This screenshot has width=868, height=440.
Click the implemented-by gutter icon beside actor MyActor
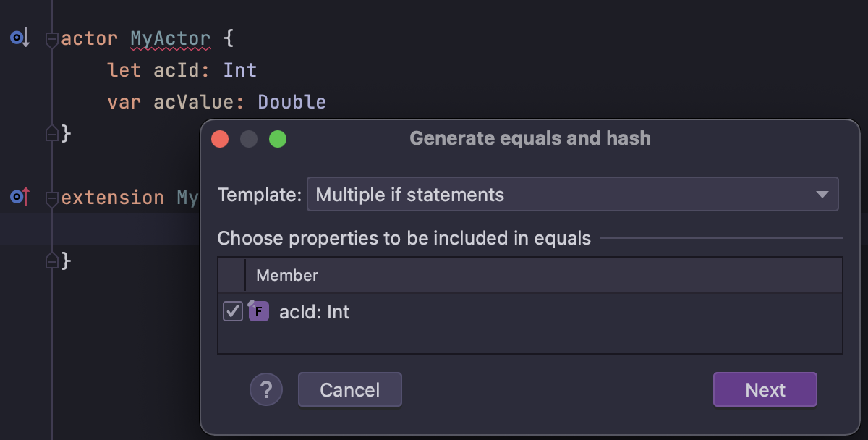19,38
